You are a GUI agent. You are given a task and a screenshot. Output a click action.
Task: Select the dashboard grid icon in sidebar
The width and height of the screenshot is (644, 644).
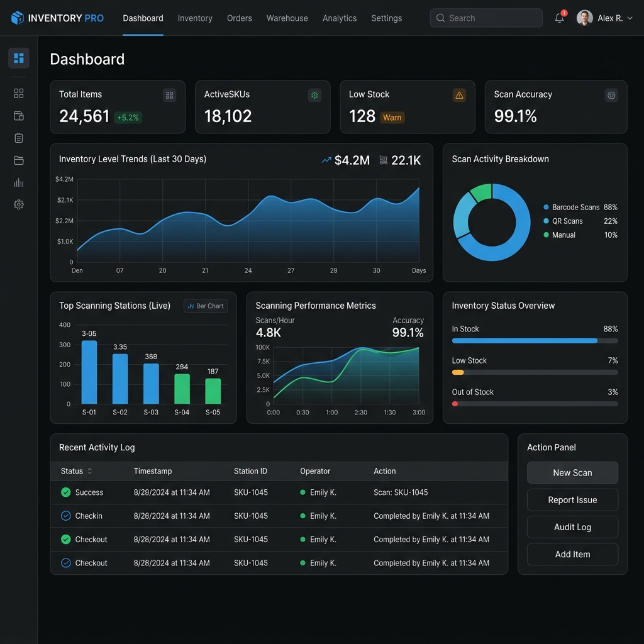18,58
